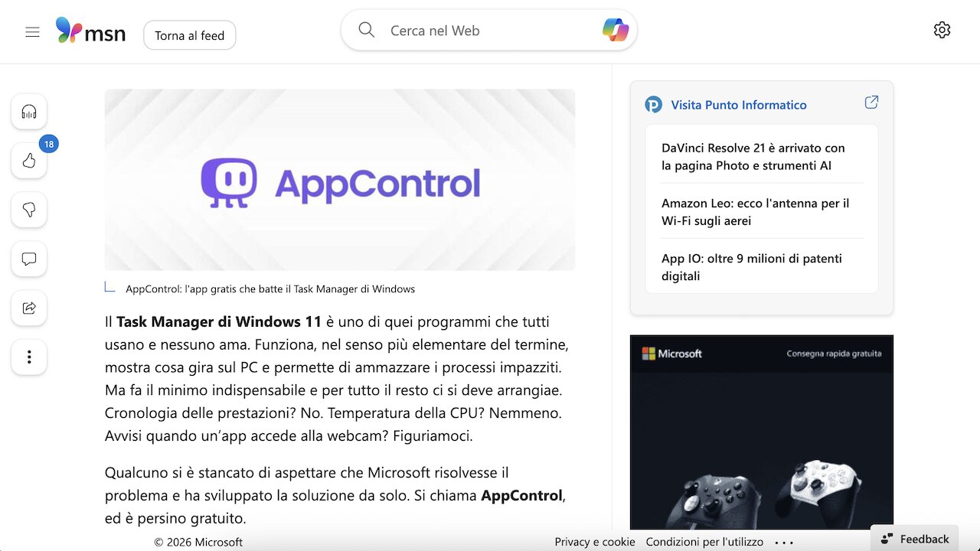Click the external link icon in publisher card
This screenshot has height=551, width=980.
[x=871, y=103]
